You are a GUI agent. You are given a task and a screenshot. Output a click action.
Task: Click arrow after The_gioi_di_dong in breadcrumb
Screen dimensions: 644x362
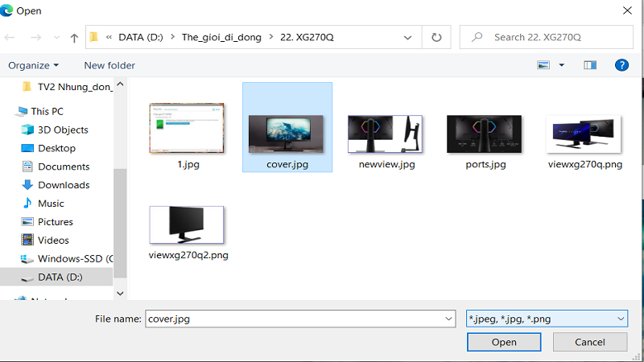pyautogui.click(x=271, y=37)
